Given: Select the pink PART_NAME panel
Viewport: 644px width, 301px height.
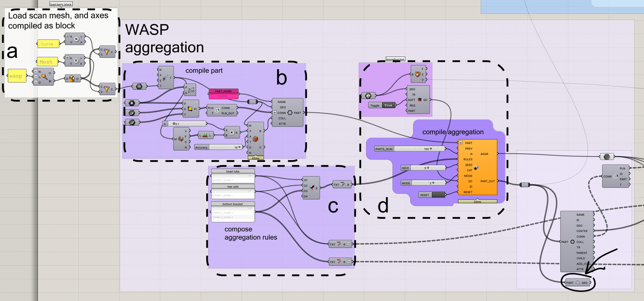Looking at the screenshot, I should (223, 94).
